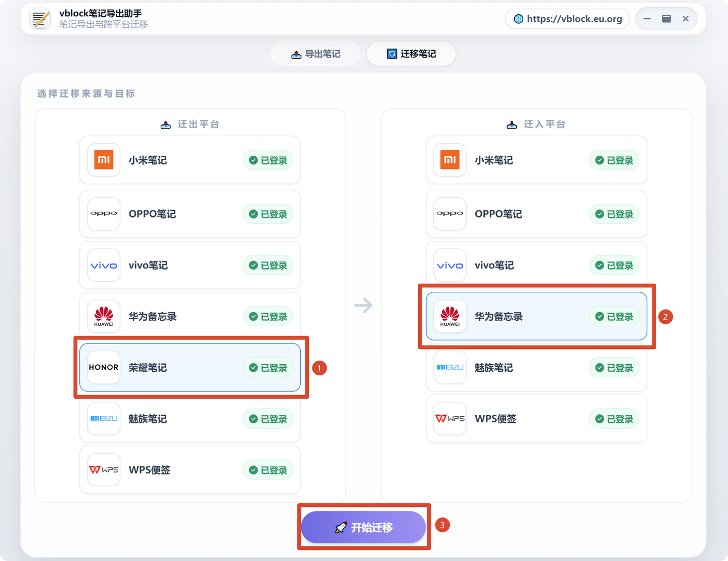Select WPS便签 text in the 迁入平台 list

point(496,419)
